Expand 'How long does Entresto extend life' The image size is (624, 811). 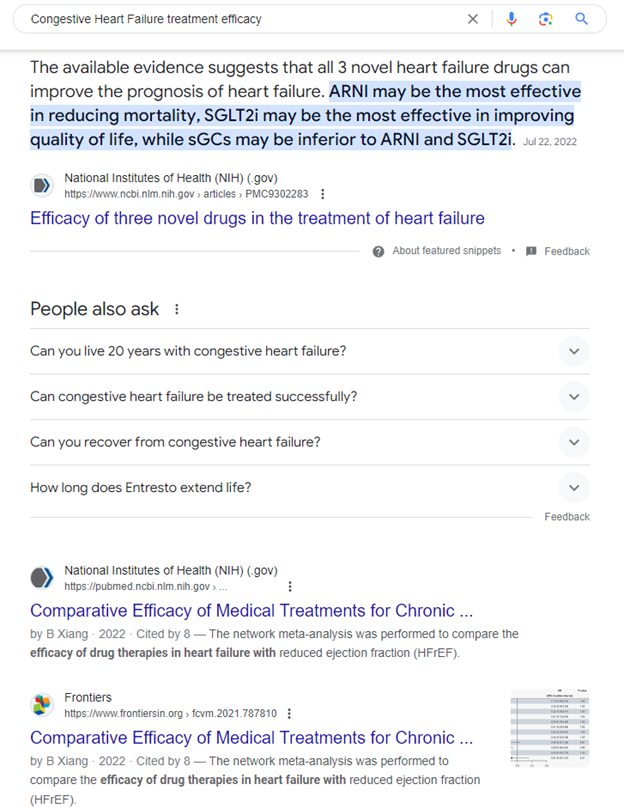pos(573,488)
